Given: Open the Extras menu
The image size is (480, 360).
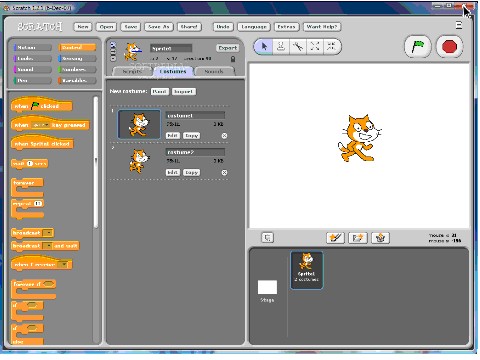Looking at the screenshot, I should (286, 27).
